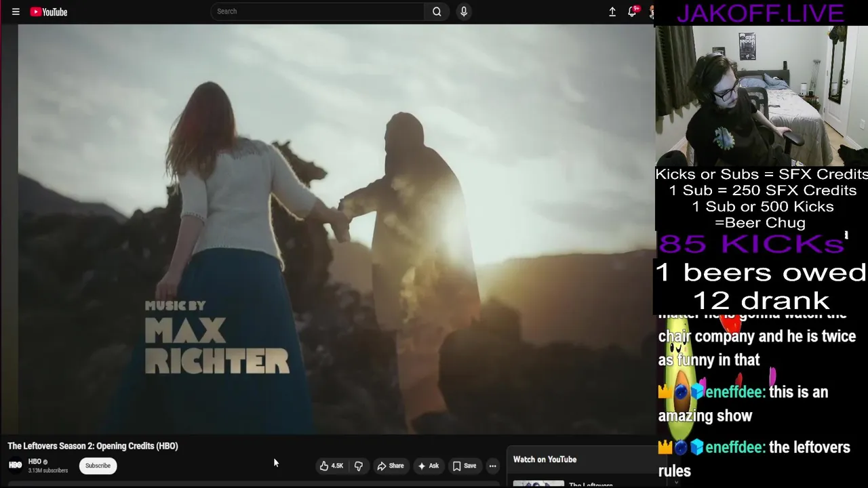Open more actions three-dot menu
868x488 pixels.
(x=493, y=466)
